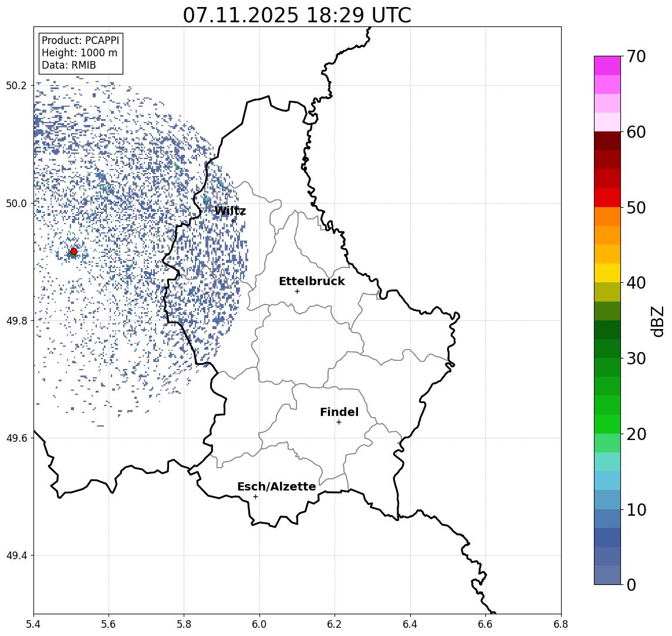Click the colorbar tick label 50
The width and height of the screenshot is (672, 636).
636,208
